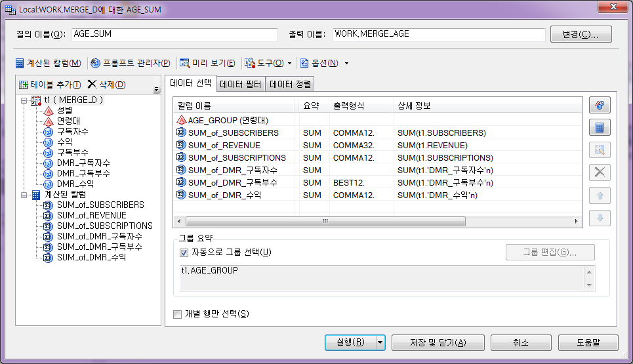The height and width of the screenshot is (364, 633).
Task: Click the 변경(C)... button
Action: pyautogui.click(x=581, y=34)
